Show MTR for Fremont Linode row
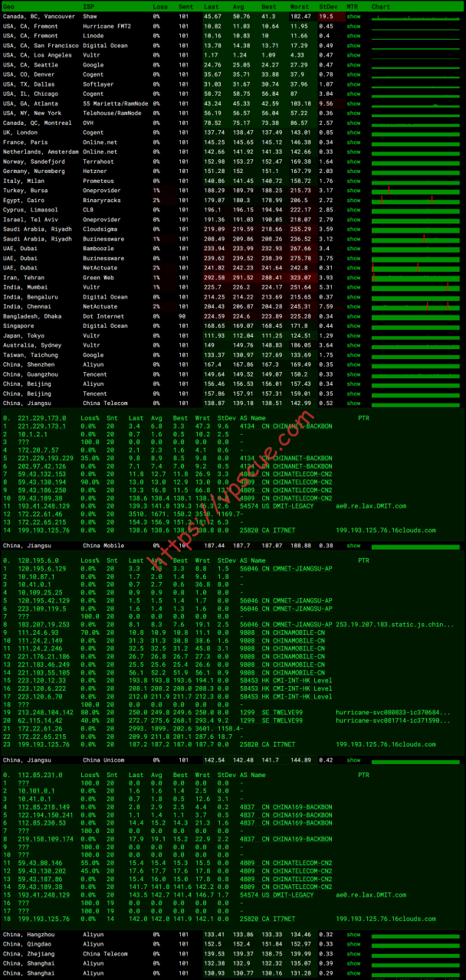 pyautogui.click(x=353, y=35)
